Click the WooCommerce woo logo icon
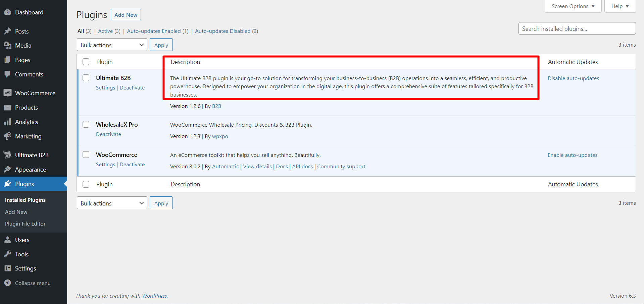Screen dimensions: 644x304 (x=7, y=93)
